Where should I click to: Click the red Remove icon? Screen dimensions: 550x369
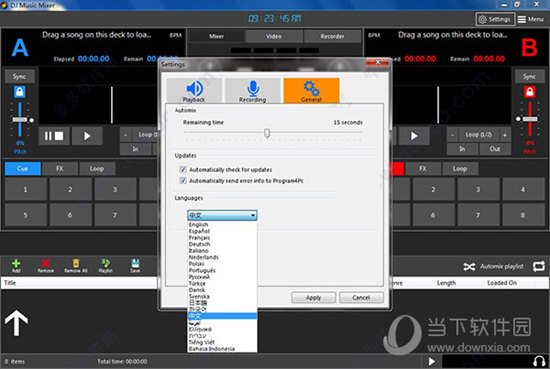(x=46, y=266)
